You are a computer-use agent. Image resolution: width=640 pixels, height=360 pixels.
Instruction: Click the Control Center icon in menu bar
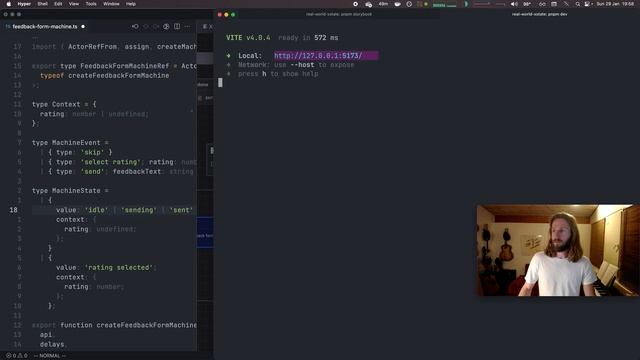pos(587,4)
